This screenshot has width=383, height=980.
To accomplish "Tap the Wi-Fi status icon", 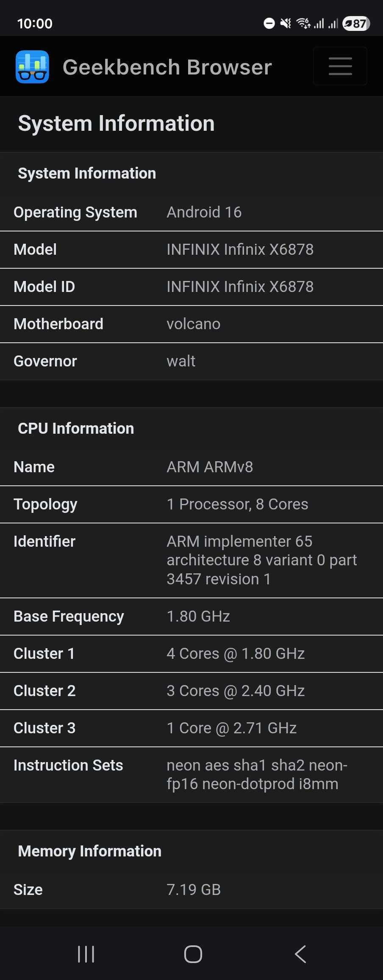I will click(x=303, y=23).
